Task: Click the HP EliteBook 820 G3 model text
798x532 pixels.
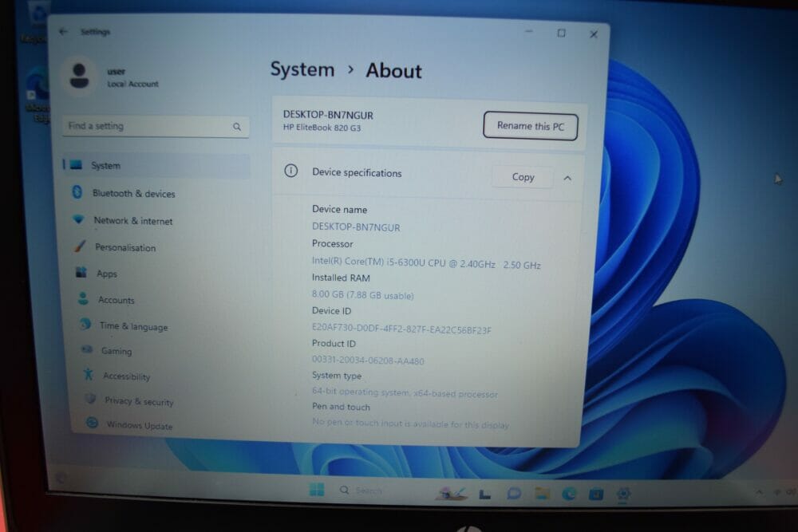Action: pos(322,128)
